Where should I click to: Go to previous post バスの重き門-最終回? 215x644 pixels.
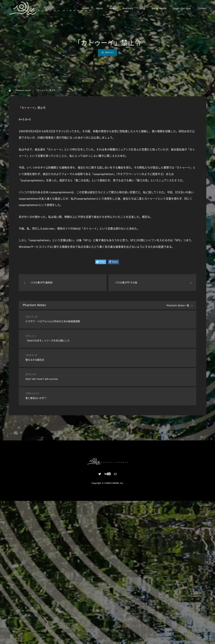tap(63, 283)
